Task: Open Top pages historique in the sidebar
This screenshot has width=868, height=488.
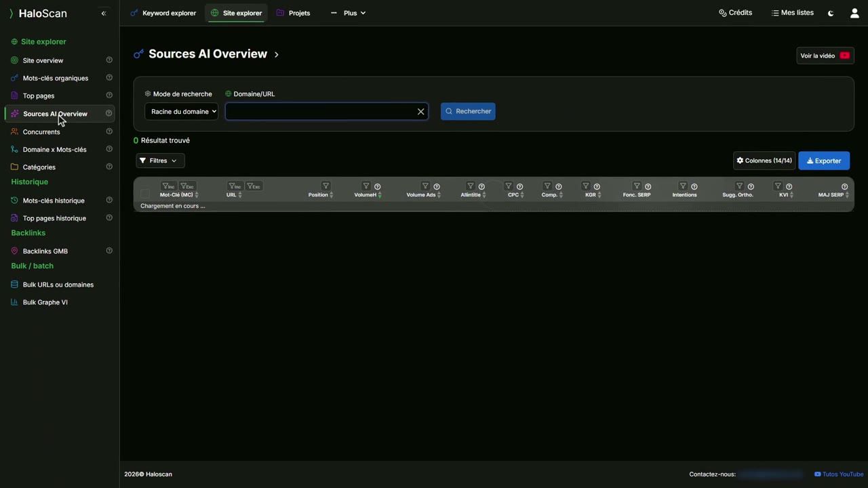Action: (x=54, y=218)
